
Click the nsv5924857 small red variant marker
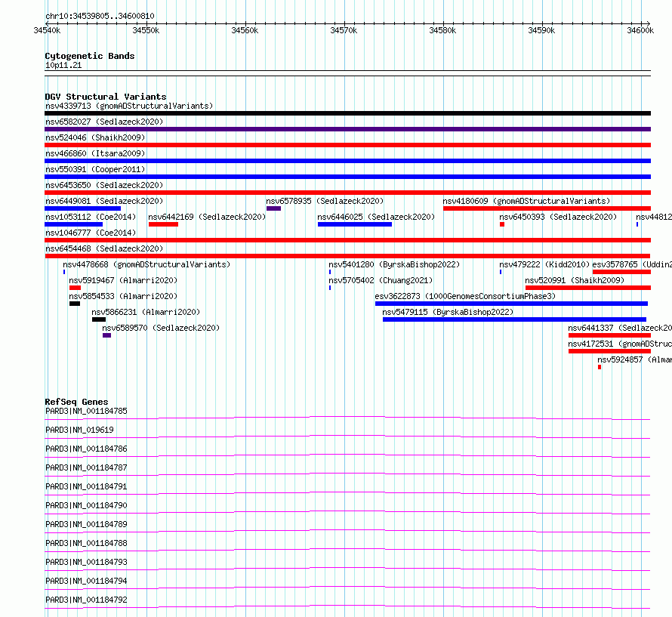[600, 367]
